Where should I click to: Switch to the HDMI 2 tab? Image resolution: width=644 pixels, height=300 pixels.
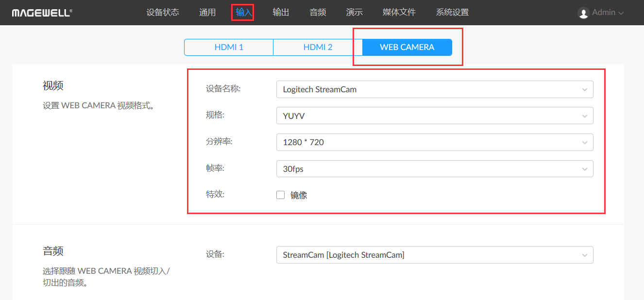(318, 48)
